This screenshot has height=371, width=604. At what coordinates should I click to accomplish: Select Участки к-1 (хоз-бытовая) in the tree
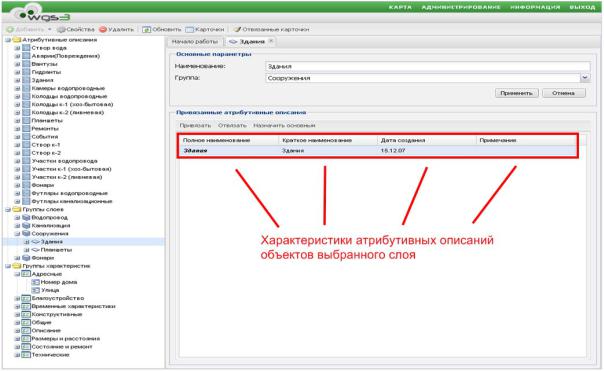pyautogui.click(x=72, y=169)
